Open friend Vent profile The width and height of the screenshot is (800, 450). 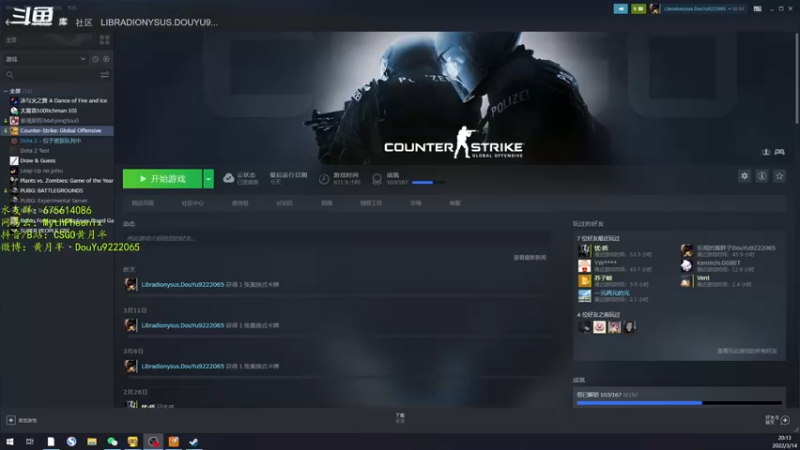click(x=703, y=278)
